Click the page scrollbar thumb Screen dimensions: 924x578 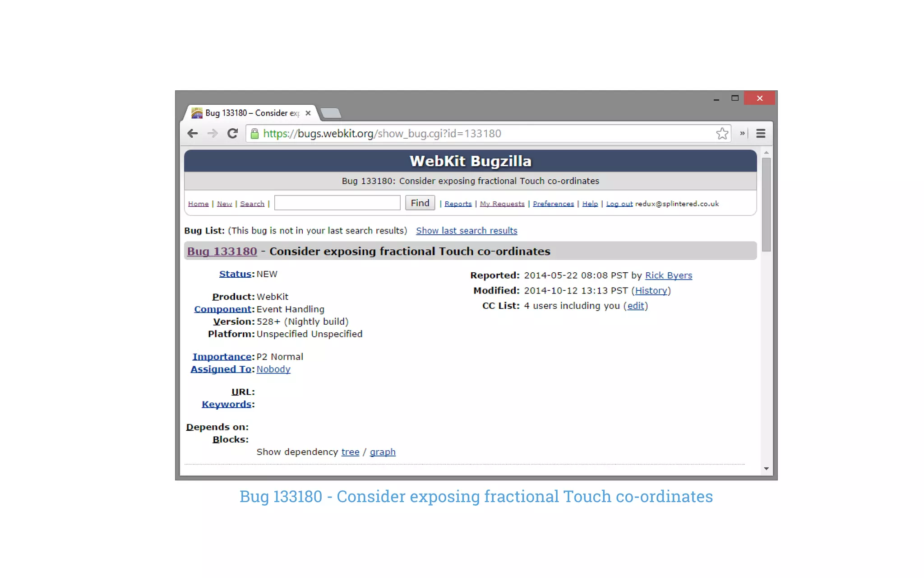[x=766, y=205]
